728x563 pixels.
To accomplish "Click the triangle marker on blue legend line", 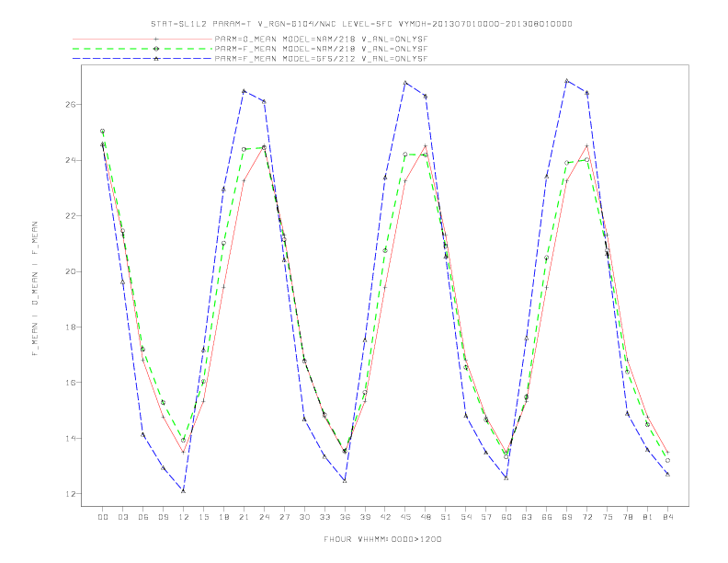I will click(156, 59).
